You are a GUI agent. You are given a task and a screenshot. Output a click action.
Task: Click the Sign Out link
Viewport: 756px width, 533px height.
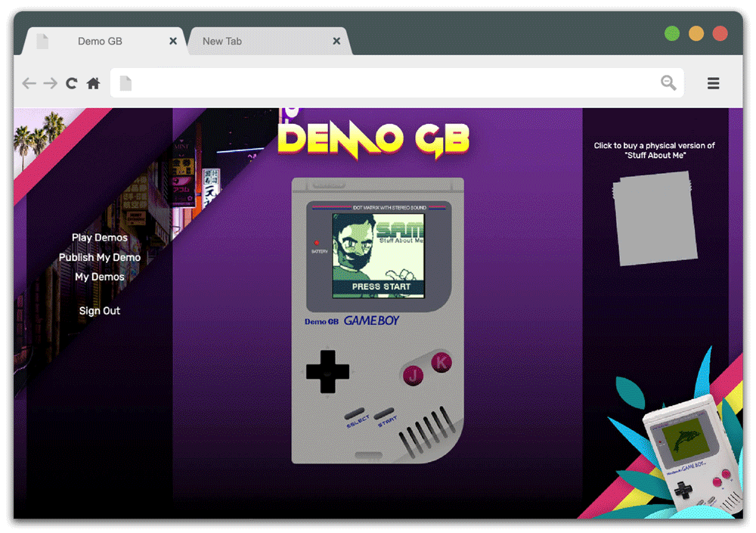point(100,311)
